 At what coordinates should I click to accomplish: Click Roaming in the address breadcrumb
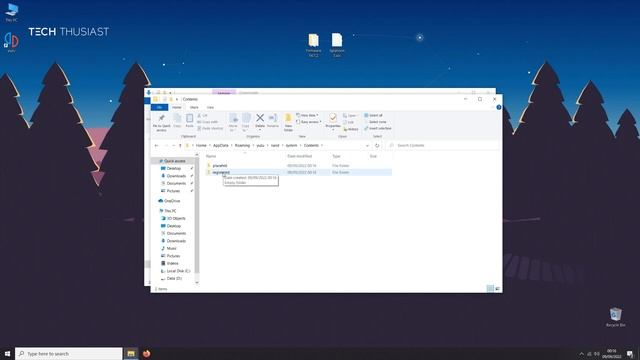point(242,146)
